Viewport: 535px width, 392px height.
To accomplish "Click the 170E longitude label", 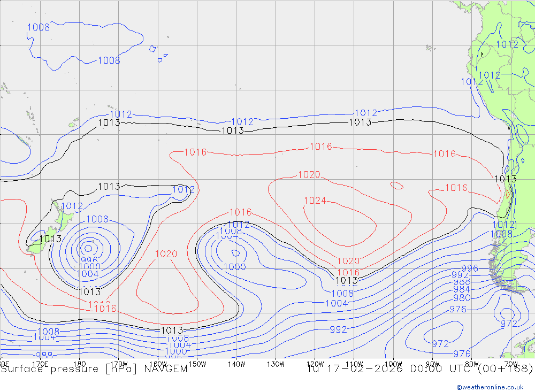I will (40, 364).
